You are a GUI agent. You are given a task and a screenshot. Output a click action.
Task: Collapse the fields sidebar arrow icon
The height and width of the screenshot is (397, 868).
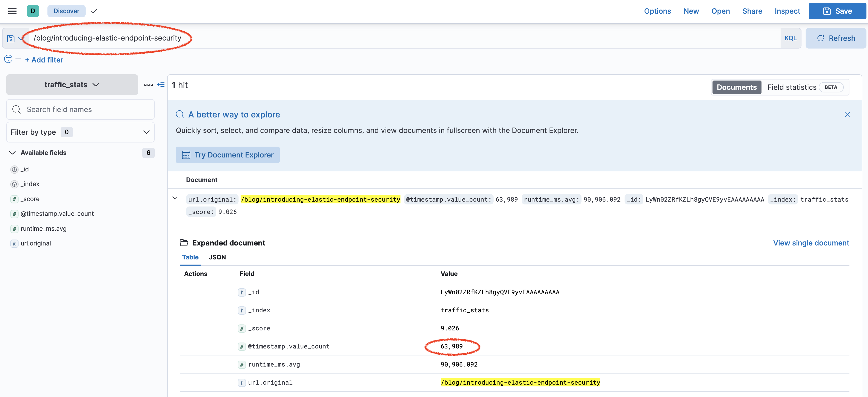point(161,85)
